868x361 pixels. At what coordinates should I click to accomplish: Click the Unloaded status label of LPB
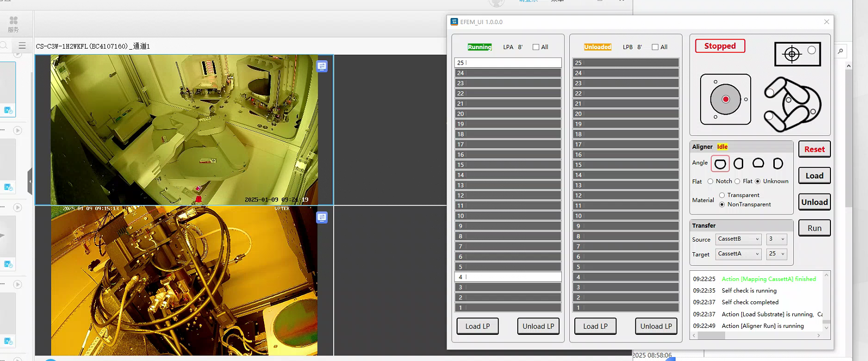point(597,47)
